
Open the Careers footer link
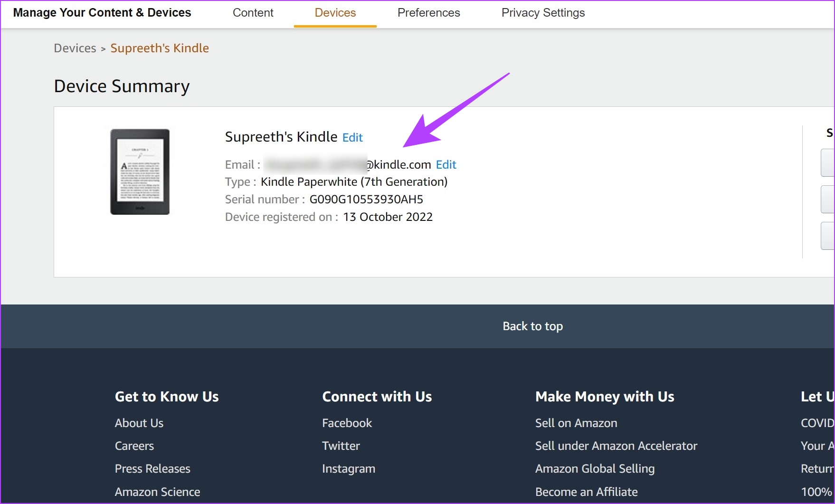point(134,446)
